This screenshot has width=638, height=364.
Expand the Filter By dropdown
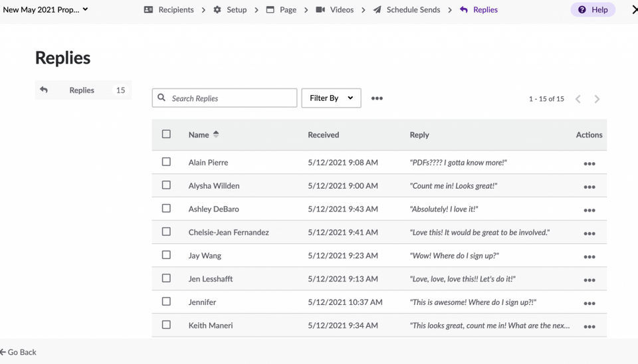tap(331, 98)
